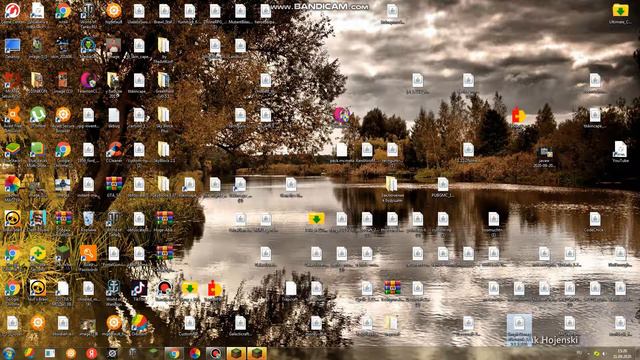The width and height of the screenshot is (640, 360).
Task: Switch to Chrome in the taskbar
Action: point(173,353)
